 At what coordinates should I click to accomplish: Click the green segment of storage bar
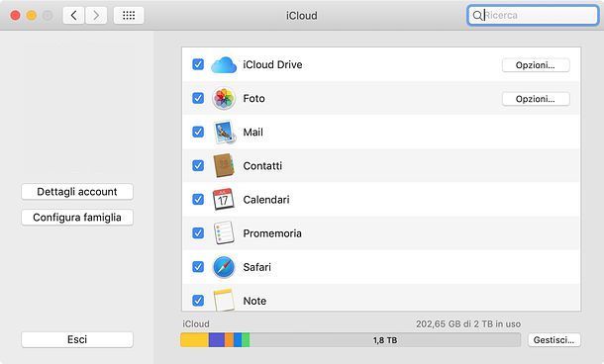tap(246, 340)
